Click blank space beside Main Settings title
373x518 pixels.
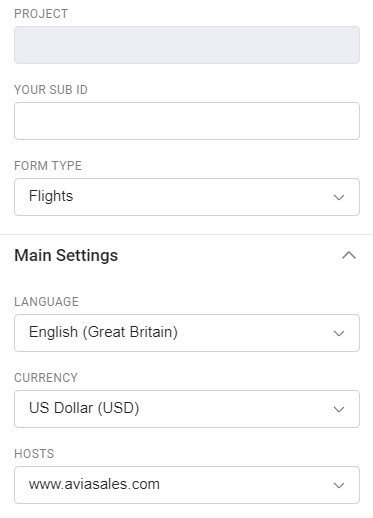(227, 256)
